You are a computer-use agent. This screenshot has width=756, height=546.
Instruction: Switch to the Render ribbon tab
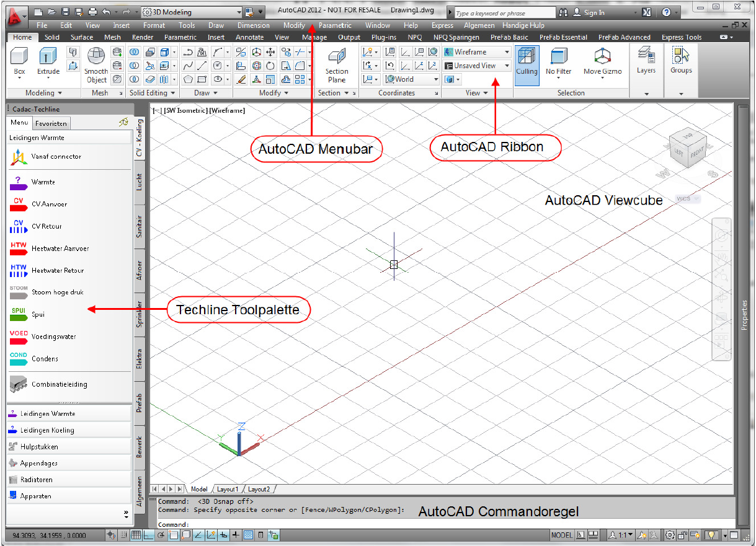(143, 37)
